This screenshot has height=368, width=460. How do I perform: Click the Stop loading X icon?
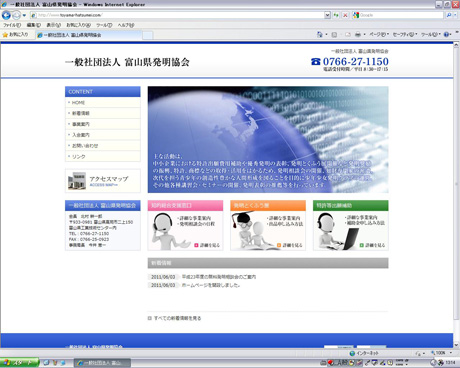pyautogui.click(x=345, y=15)
